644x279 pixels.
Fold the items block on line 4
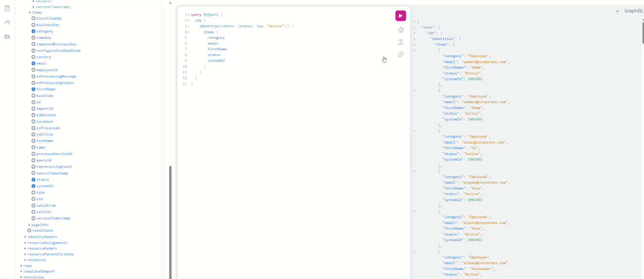pos(188,32)
